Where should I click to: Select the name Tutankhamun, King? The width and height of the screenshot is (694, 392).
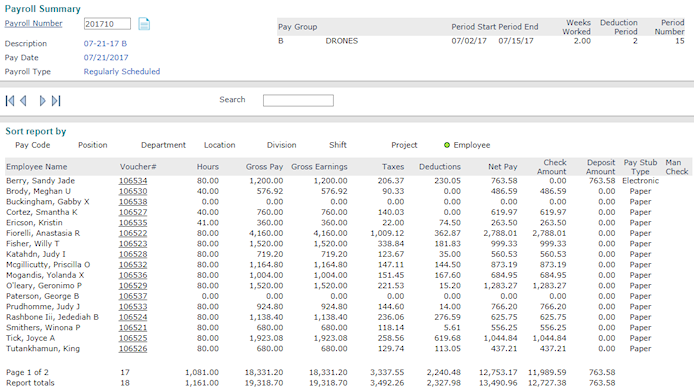click(x=43, y=349)
